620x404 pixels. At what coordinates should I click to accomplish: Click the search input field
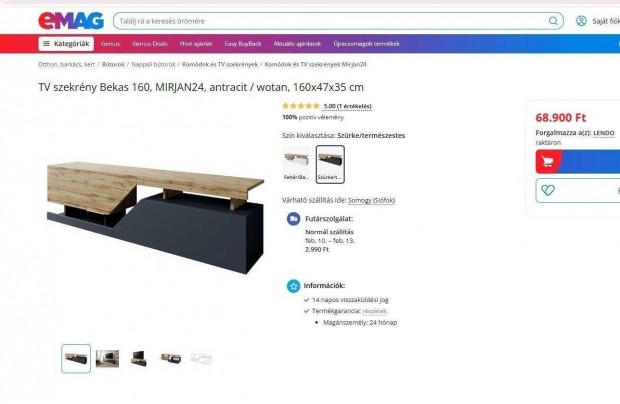332,21
